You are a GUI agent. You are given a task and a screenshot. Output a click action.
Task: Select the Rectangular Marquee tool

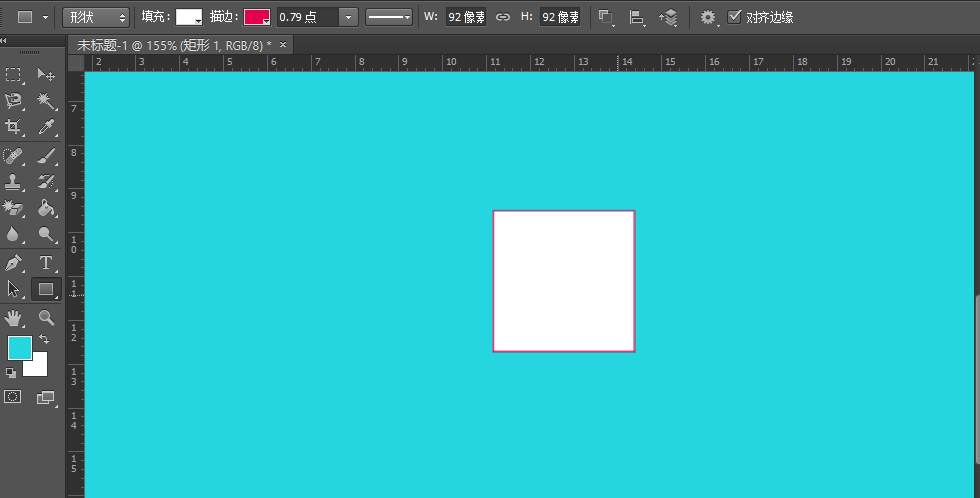(14, 75)
